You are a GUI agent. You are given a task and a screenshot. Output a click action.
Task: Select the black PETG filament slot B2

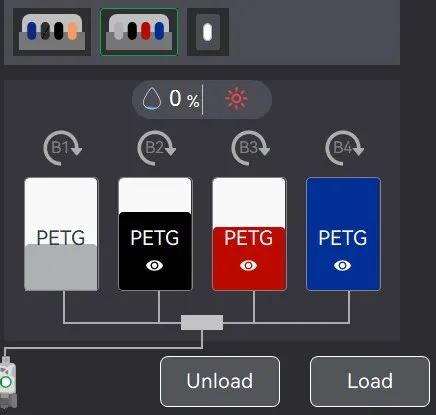155,234
